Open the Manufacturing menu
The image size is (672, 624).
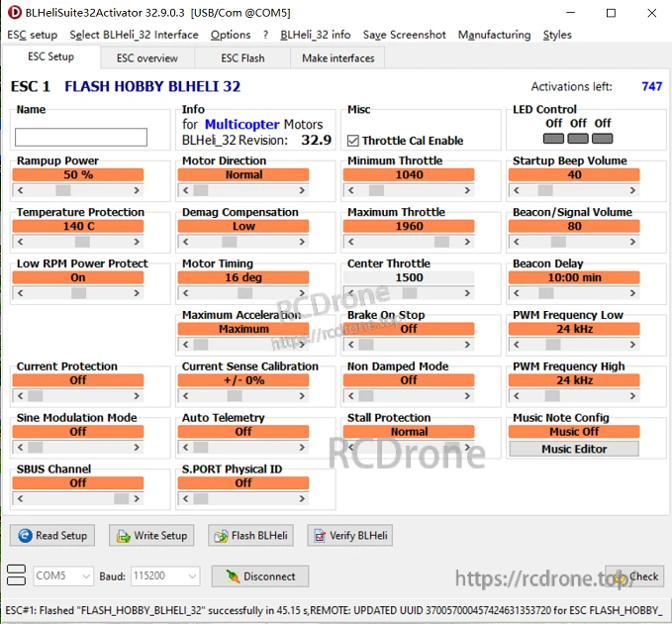click(x=494, y=35)
